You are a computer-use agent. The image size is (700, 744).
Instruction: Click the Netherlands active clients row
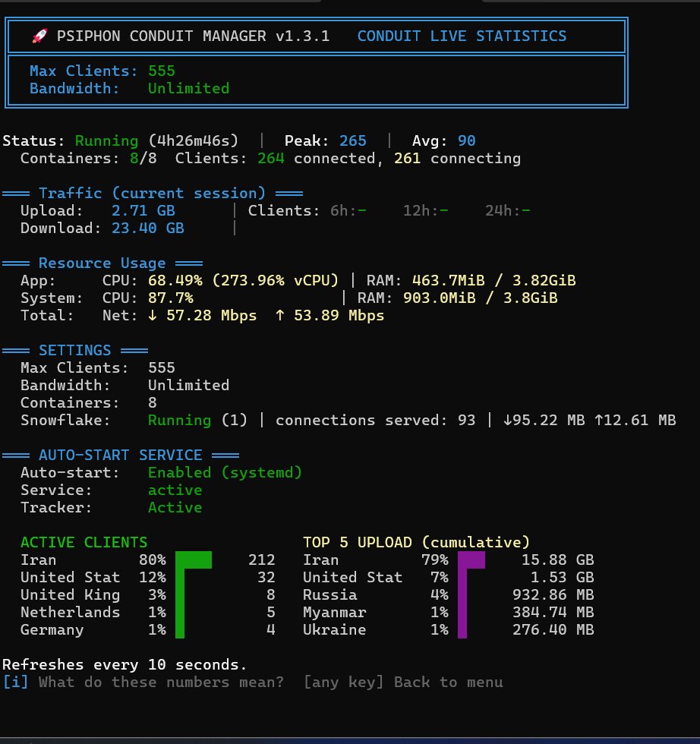[x=147, y=613]
